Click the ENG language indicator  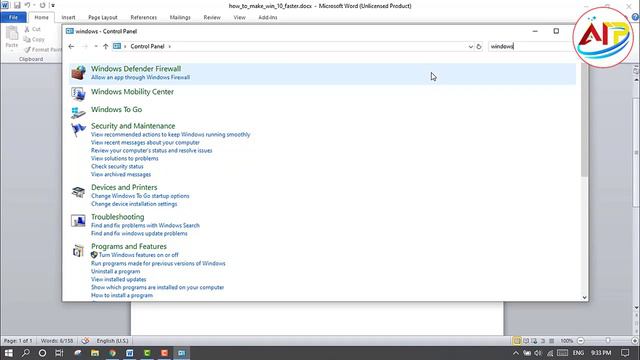(578, 353)
